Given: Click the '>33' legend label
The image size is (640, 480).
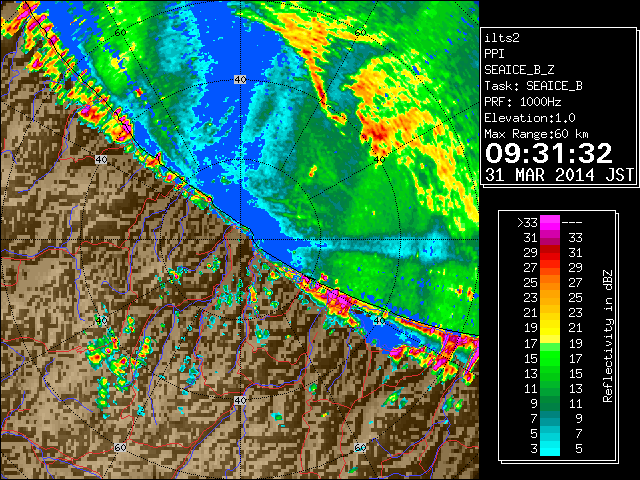Looking at the screenshot, I should click(528, 223).
